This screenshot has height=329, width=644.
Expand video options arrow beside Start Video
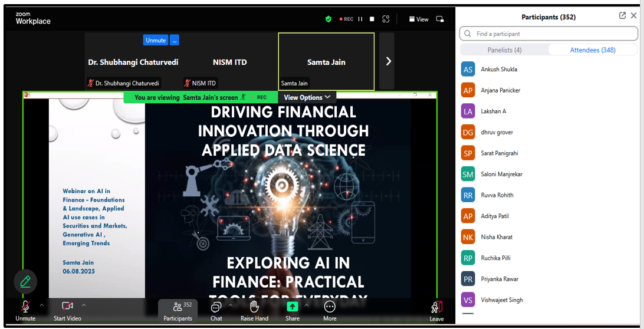click(84, 305)
